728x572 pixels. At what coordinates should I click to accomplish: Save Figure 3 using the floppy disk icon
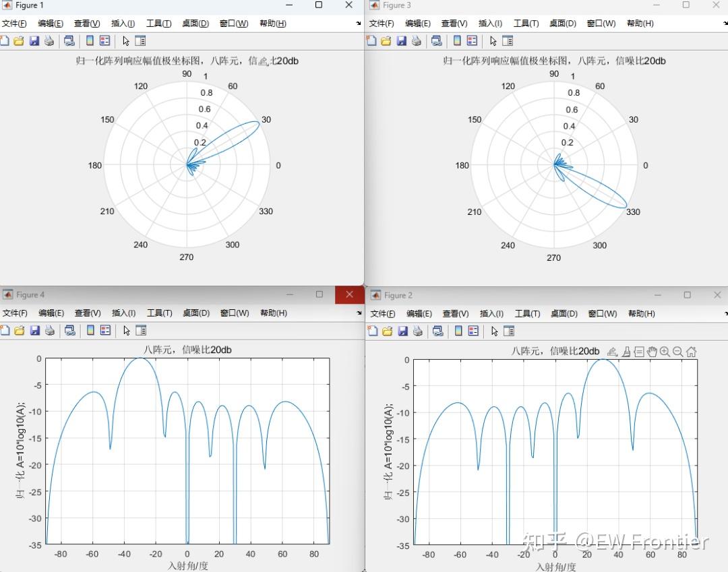[402, 41]
